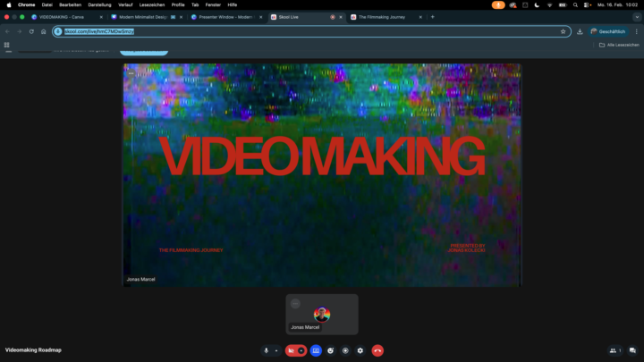Click the shared VIDEOMAKING presentation view
This screenshot has height=362, width=644.
(x=322, y=175)
